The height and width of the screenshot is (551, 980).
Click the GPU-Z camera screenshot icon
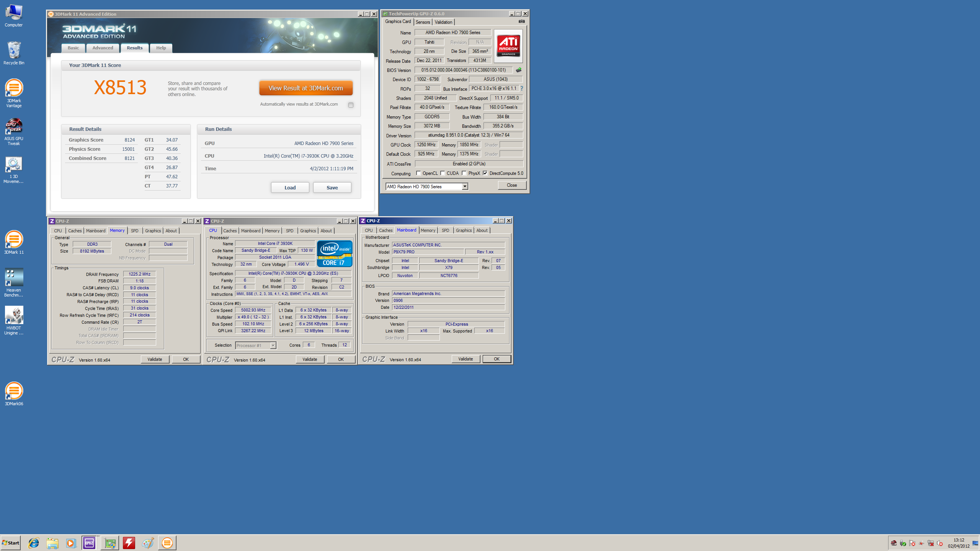point(521,21)
